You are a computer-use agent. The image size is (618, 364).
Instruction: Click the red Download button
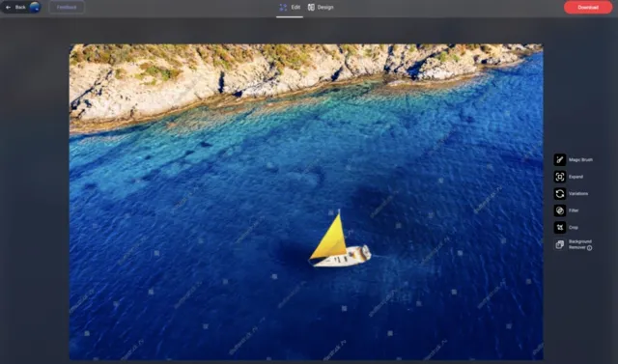588,7
